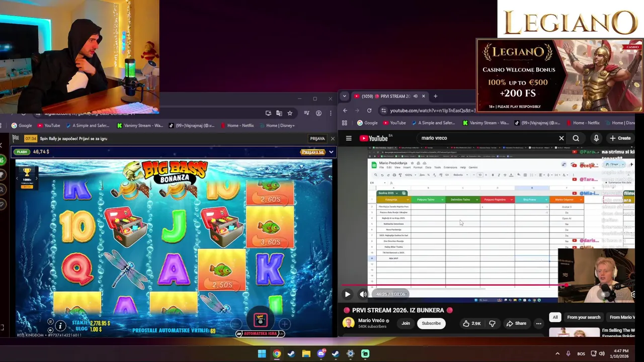Screen dimensions: 644x362
Task: Open File Explorer from taskbar
Action: (306, 353)
